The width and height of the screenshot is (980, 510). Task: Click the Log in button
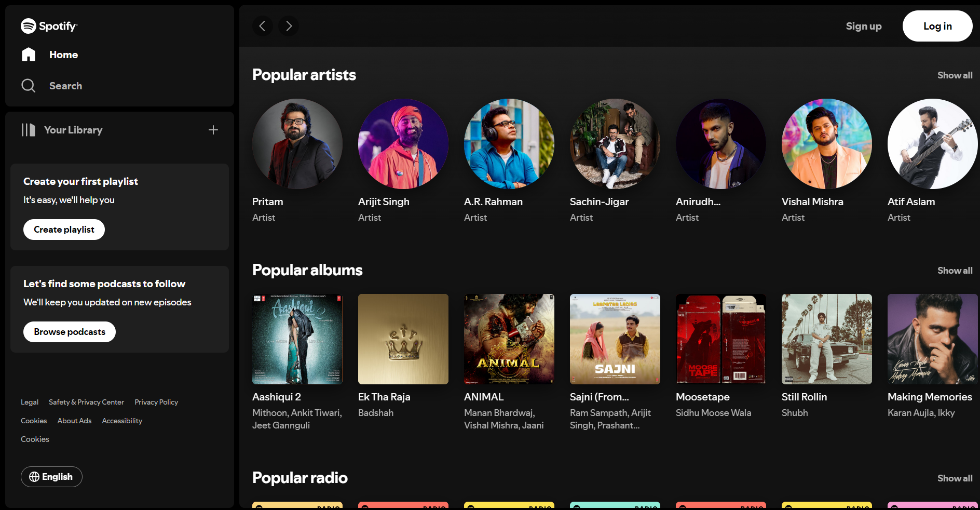[x=937, y=26]
